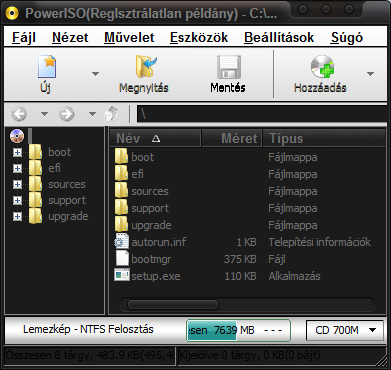Click the Megnyitás toolbar icon
Image resolution: width=391 pixels, height=370 pixels.
(146, 67)
